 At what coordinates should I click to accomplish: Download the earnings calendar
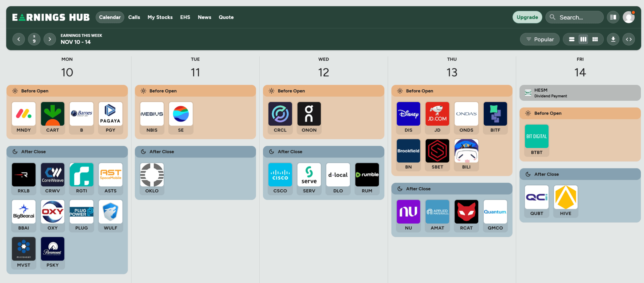[x=613, y=39]
